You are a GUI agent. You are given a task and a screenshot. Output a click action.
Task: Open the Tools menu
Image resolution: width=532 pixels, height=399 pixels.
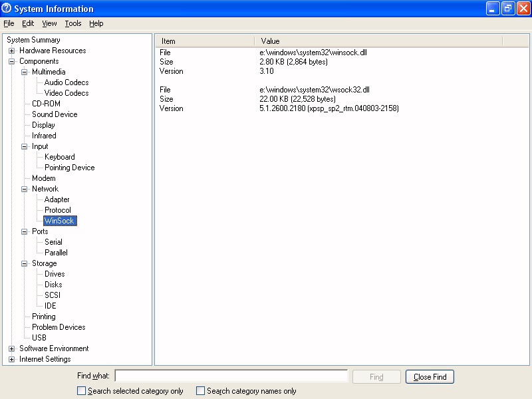(73, 23)
